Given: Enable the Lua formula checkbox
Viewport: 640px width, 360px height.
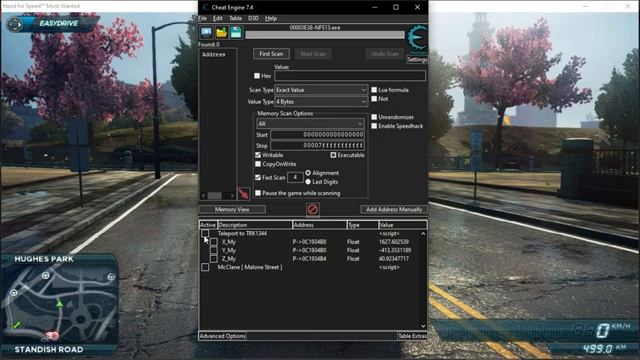Looking at the screenshot, I should [374, 90].
